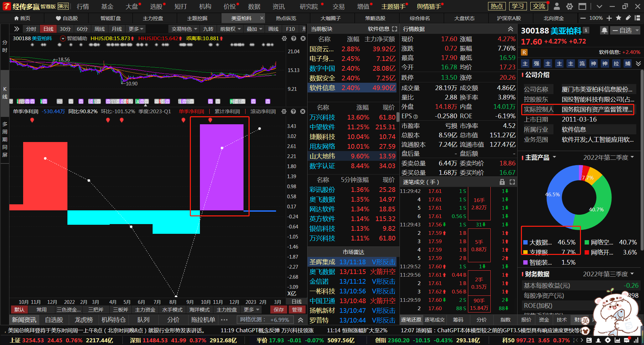
Task: Open 前复权 adjustment dropdown
Action: point(230,29)
